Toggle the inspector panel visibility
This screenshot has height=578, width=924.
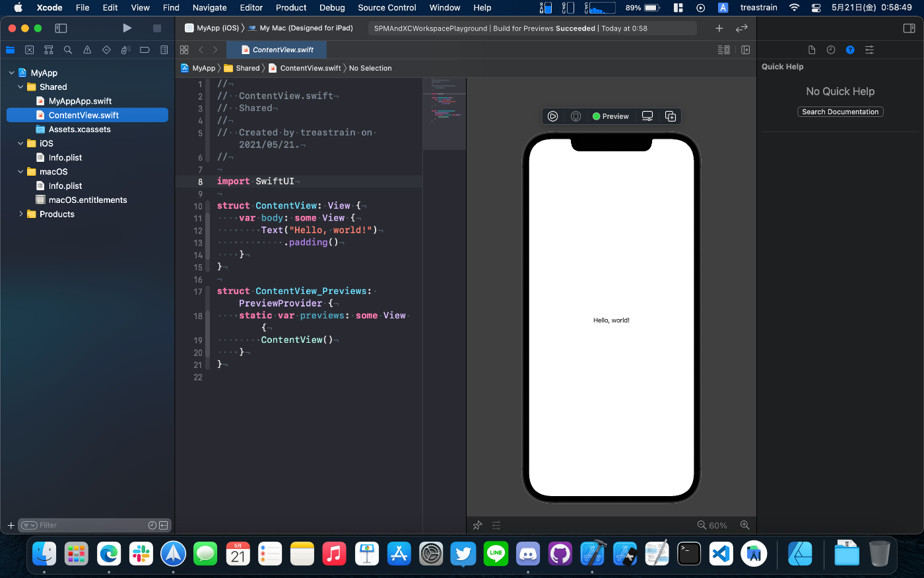tap(909, 28)
